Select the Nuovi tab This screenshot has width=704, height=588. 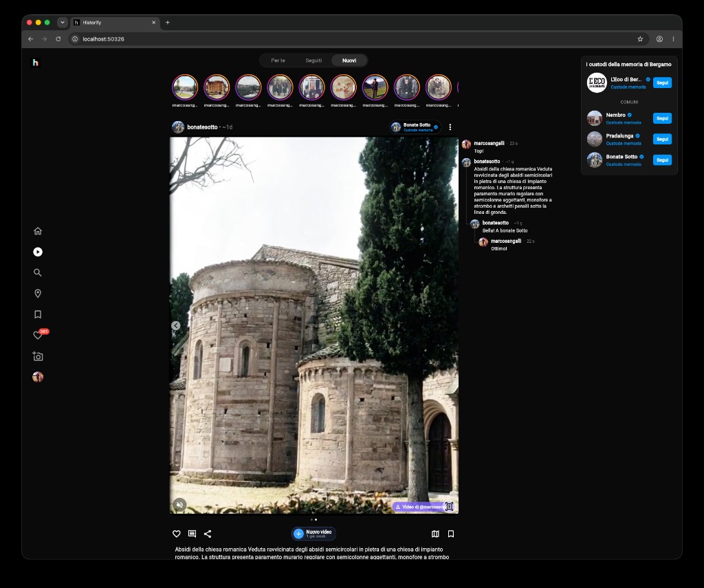click(349, 61)
